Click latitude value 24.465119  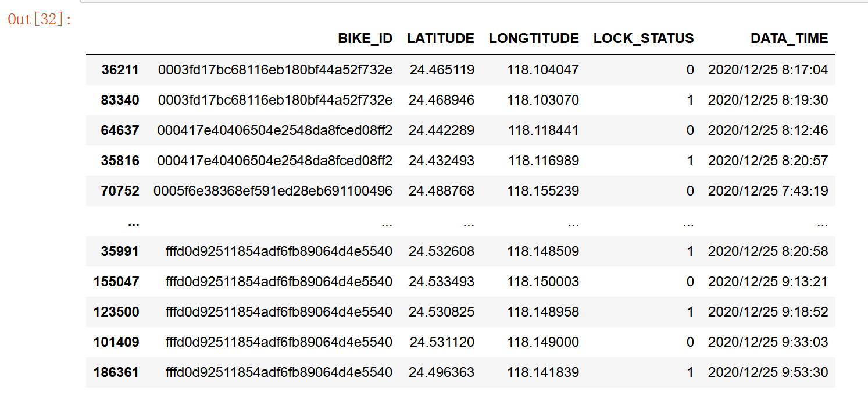click(442, 70)
